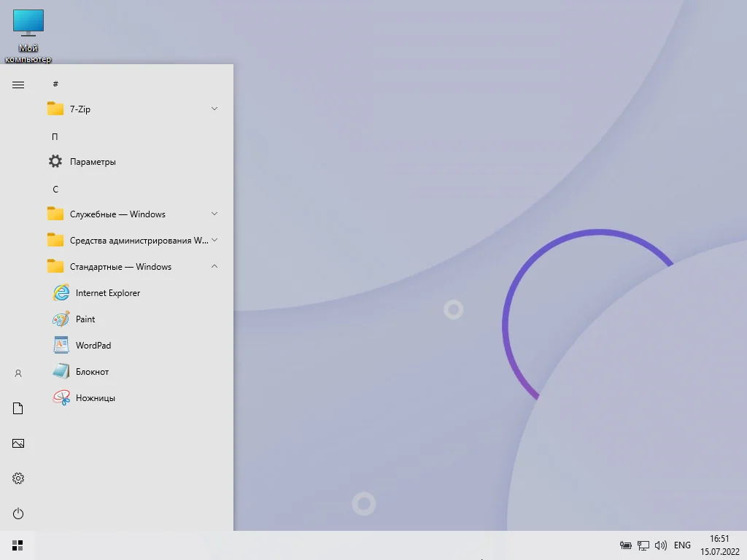Image resolution: width=747 pixels, height=560 pixels.
Task: Open the My Computer desktop icon
Action: 28,23
